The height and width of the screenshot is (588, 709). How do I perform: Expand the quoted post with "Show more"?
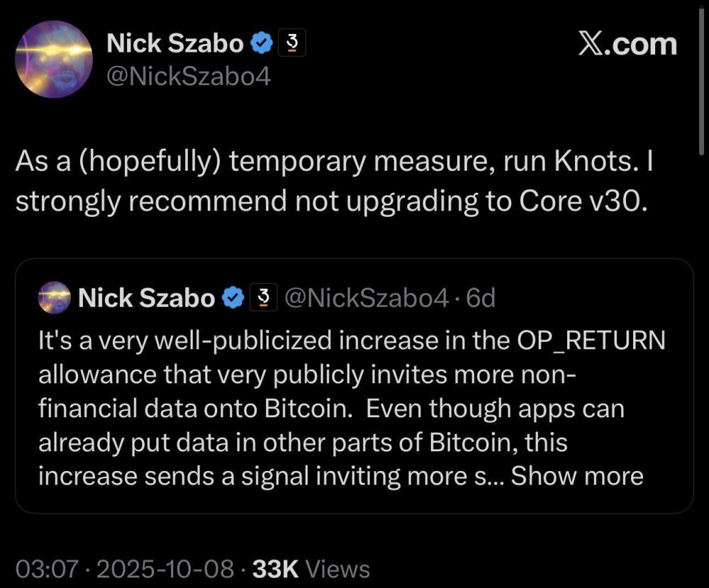[x=577, y=476]
